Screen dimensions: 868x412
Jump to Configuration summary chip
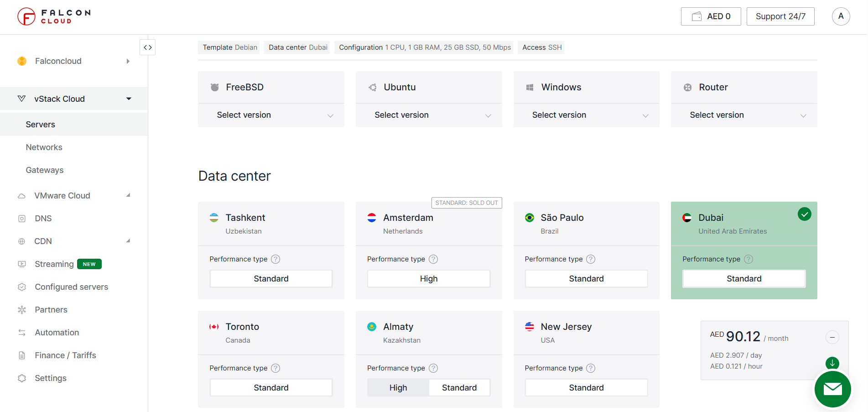(425, 47)
